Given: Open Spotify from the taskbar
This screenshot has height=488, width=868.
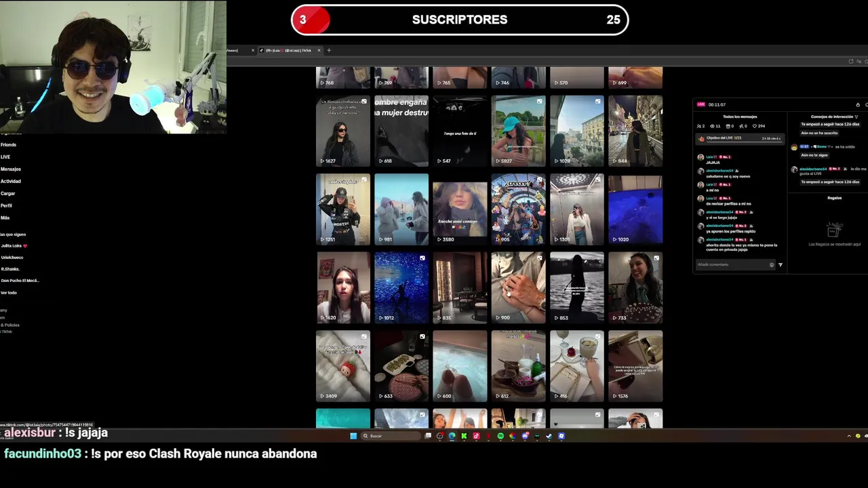Looking at the screenshot, I should (500, 436).
